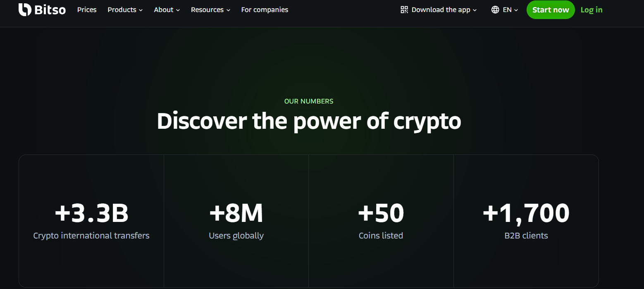Click the chevron next to Products
This screenshot has height=289, width=644.
pyautogui.click(x=141, y=10)
